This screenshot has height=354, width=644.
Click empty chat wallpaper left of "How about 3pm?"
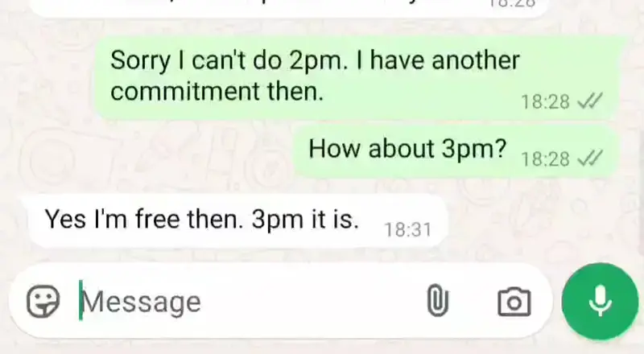pos(156,152)
